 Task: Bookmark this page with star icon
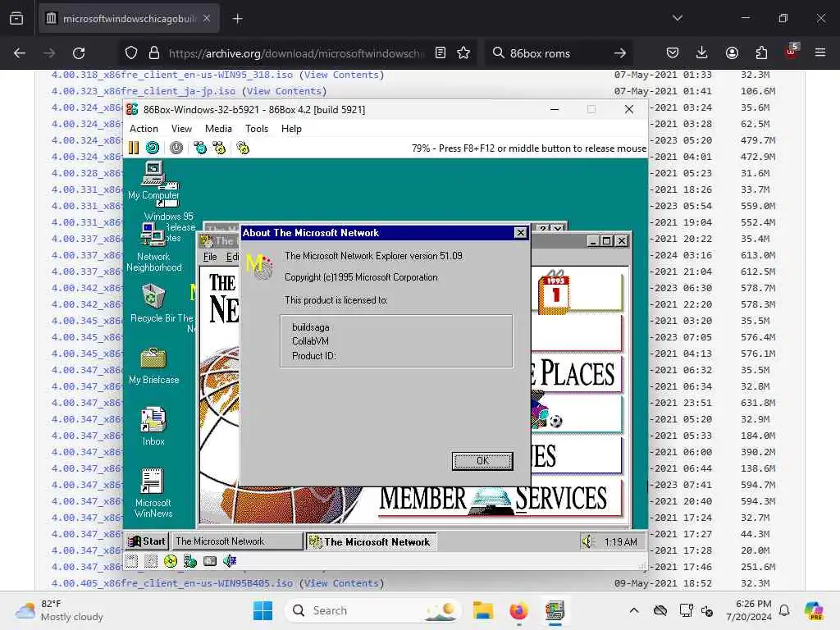pos(463,52)
